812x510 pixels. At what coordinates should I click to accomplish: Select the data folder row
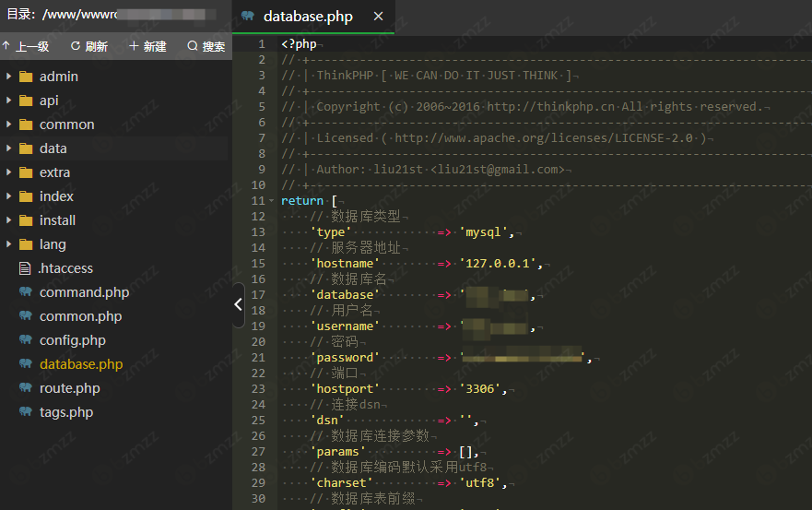point(114,148)
